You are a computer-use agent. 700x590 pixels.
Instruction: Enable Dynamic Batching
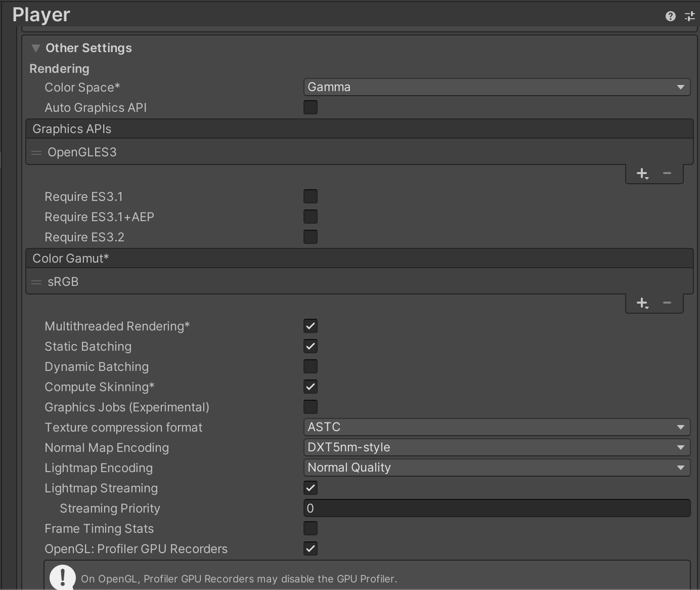(311, 366)
